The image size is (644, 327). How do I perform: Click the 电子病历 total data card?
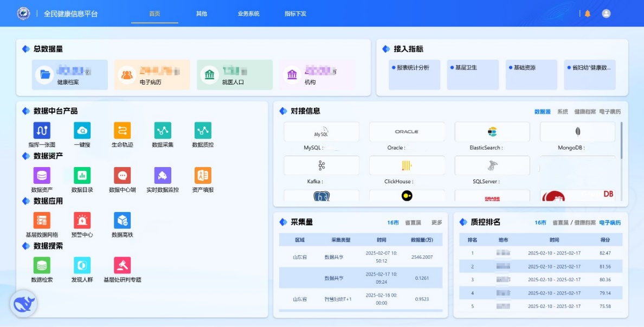pos(152,75)
